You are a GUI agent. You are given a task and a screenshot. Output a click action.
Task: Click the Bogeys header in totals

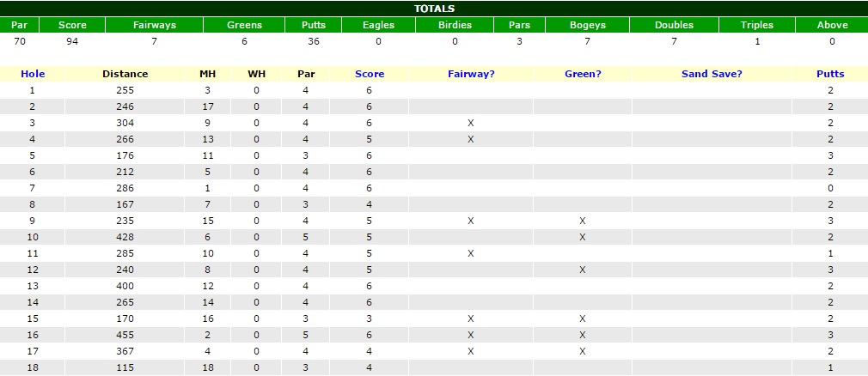[588, 25]
